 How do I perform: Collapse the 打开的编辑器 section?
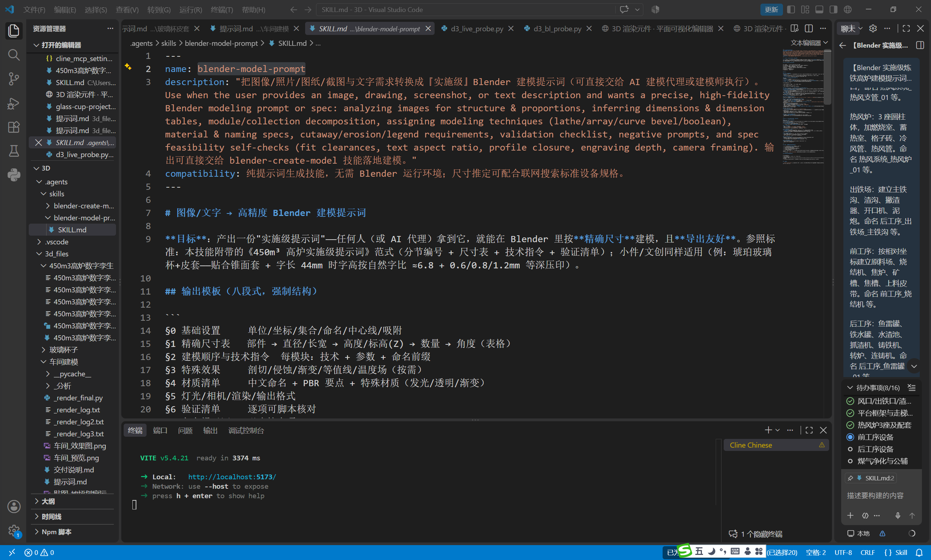pos(36,45)
